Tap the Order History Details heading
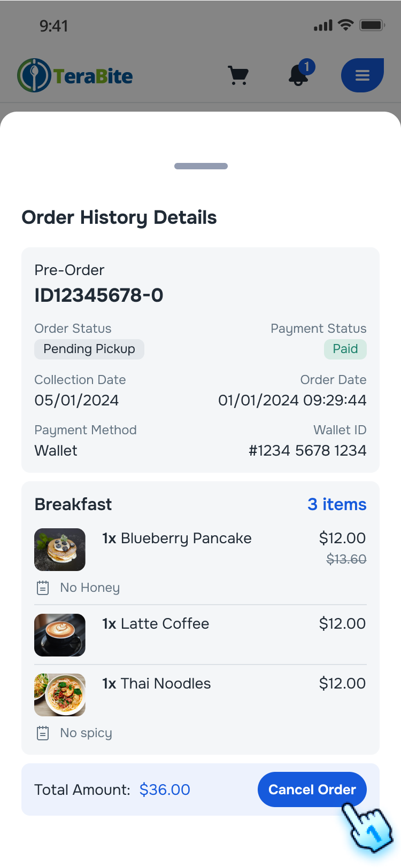The image size is (401, 868). (119, 217)
